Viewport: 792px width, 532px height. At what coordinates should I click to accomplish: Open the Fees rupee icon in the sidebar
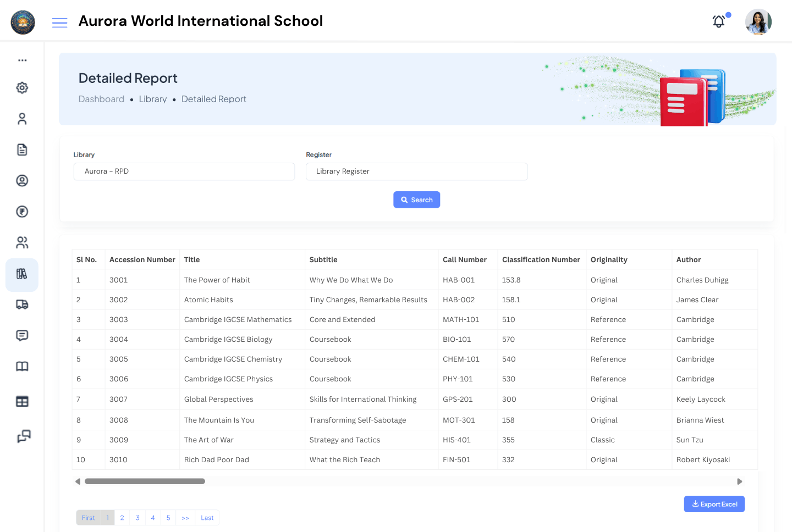click(x=21, y=212)
